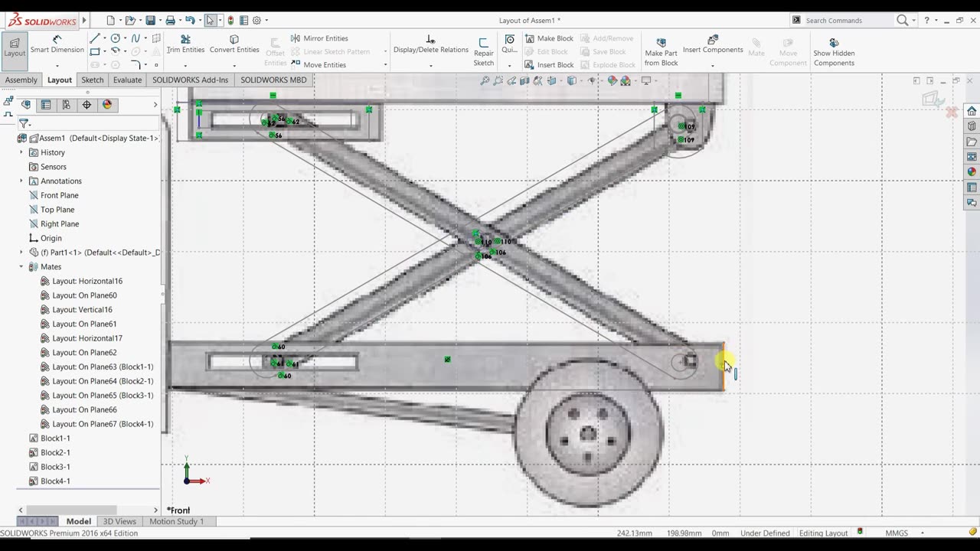
Task: Open the MMGS units dropdown
Action: coord(922,533)
